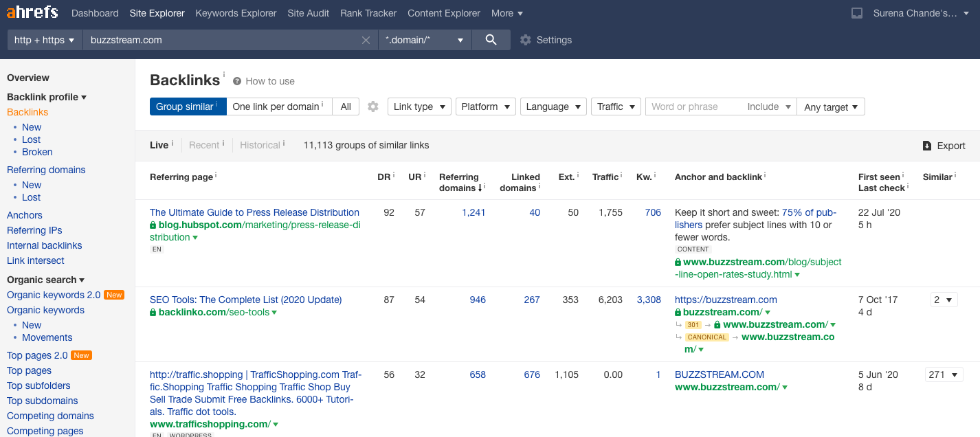Screen dimensions: 980x437
Task: Click the Export button
Action: [x=944, y=146]
